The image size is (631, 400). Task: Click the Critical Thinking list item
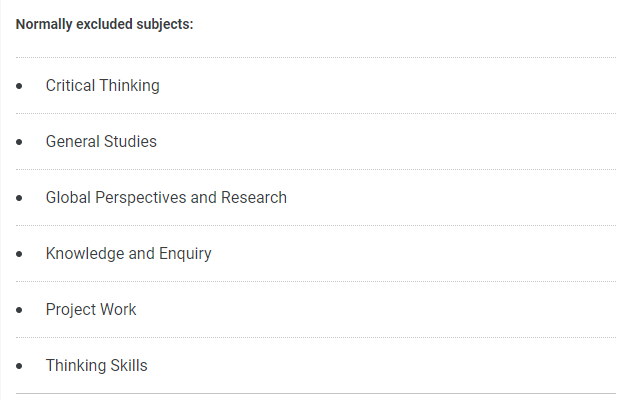coord(103,86)
